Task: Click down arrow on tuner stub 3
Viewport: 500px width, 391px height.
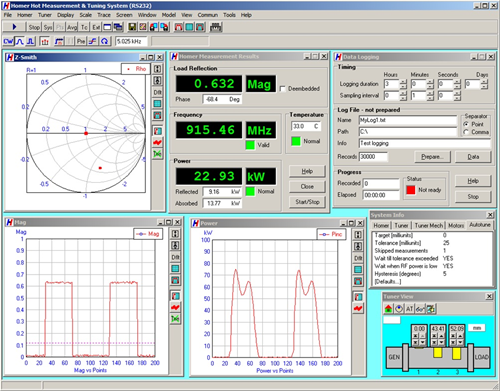Action: [x=460, y=342]
